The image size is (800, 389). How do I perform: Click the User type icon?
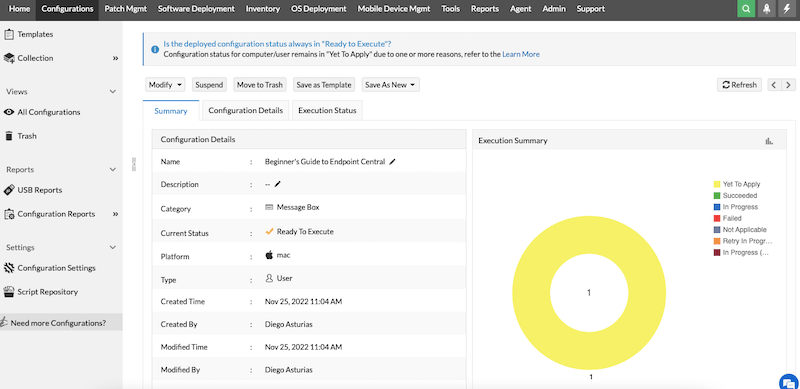coord(269,278)
